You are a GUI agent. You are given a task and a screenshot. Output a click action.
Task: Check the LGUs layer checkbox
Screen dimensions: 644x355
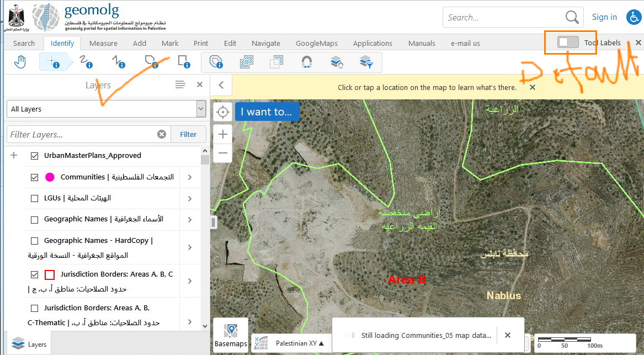point(35,198)
